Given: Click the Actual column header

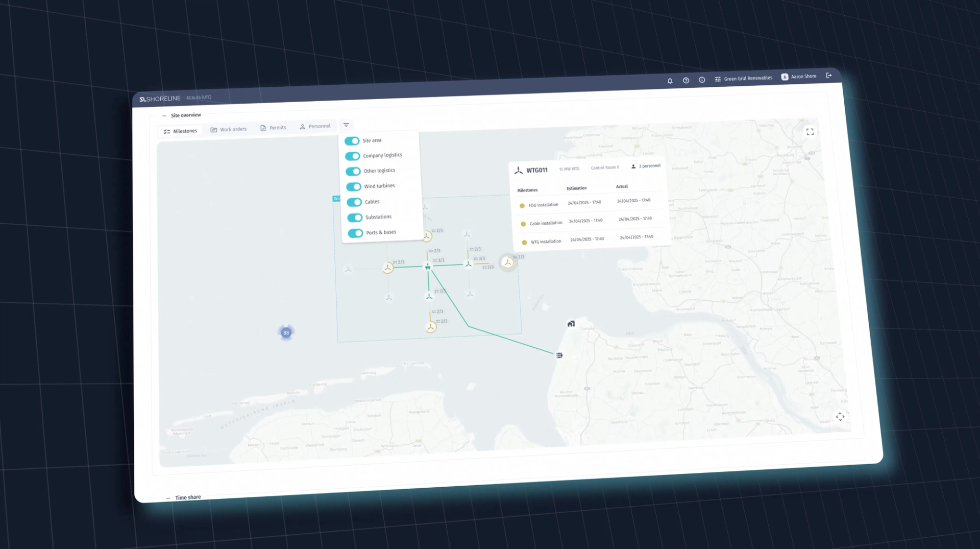Looking at the screenshot, I should pos(622,187).
